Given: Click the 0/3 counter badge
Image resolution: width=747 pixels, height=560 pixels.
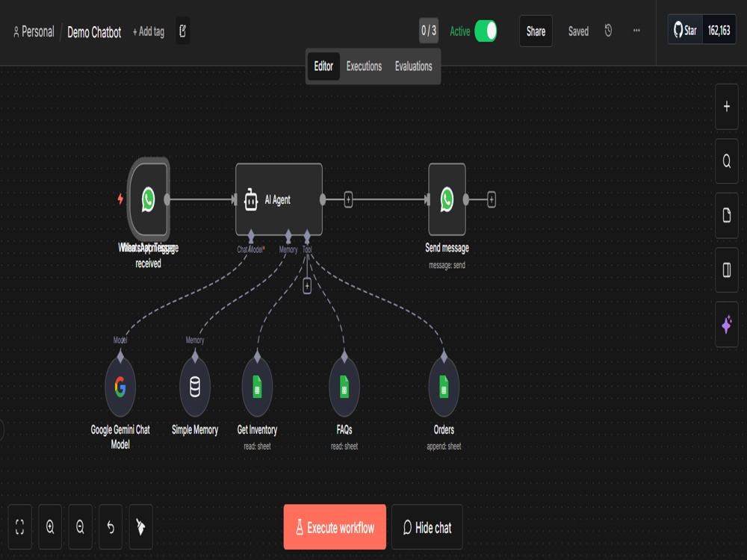Looking at the screenshot, I should point(429,31).
